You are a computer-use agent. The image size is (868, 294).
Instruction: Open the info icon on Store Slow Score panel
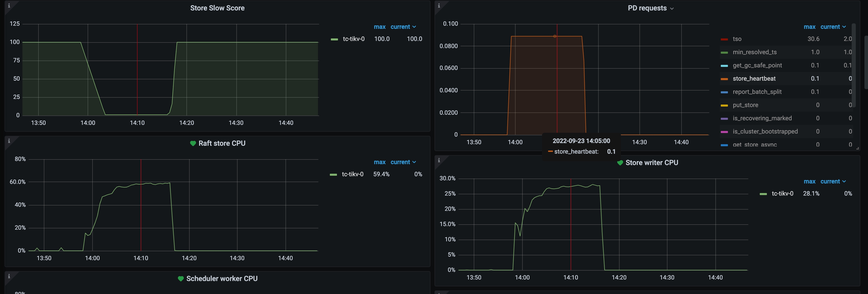pos(9,6)
